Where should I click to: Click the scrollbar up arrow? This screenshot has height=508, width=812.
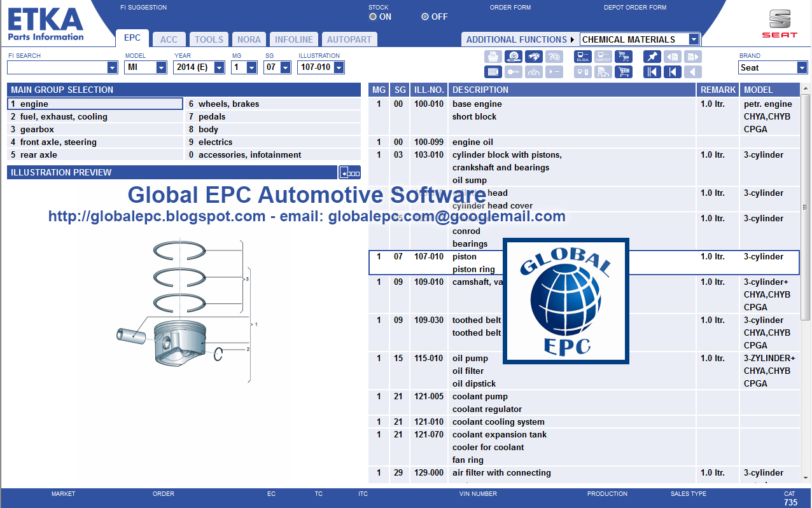coord(806,89)
